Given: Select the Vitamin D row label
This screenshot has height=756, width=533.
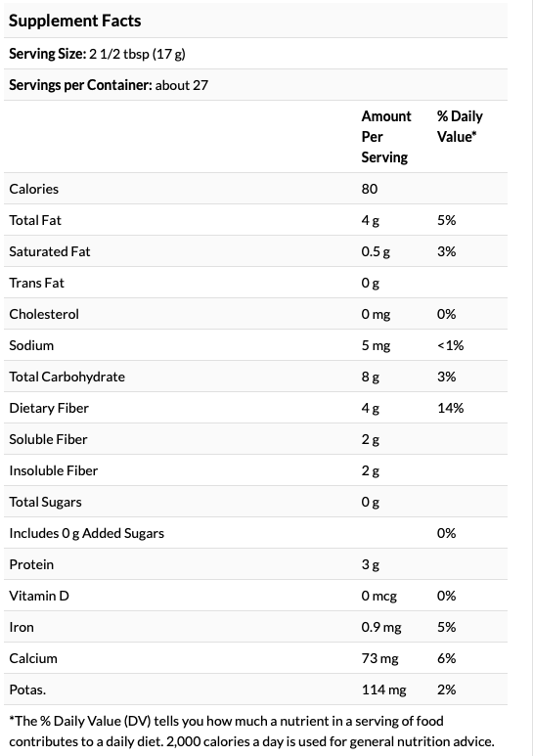Looking at the screenshot, I should click(39, 596).
